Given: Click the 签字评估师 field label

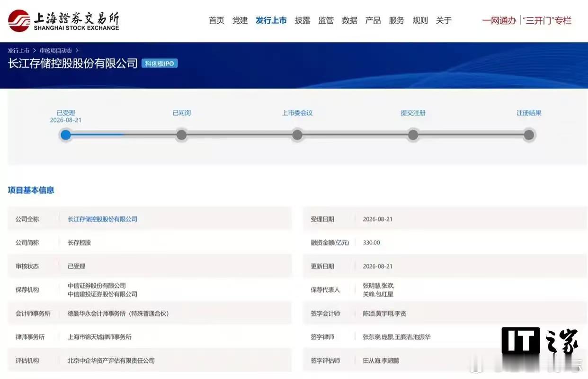Looking at the screenshot, I should (x=325, y=361).
